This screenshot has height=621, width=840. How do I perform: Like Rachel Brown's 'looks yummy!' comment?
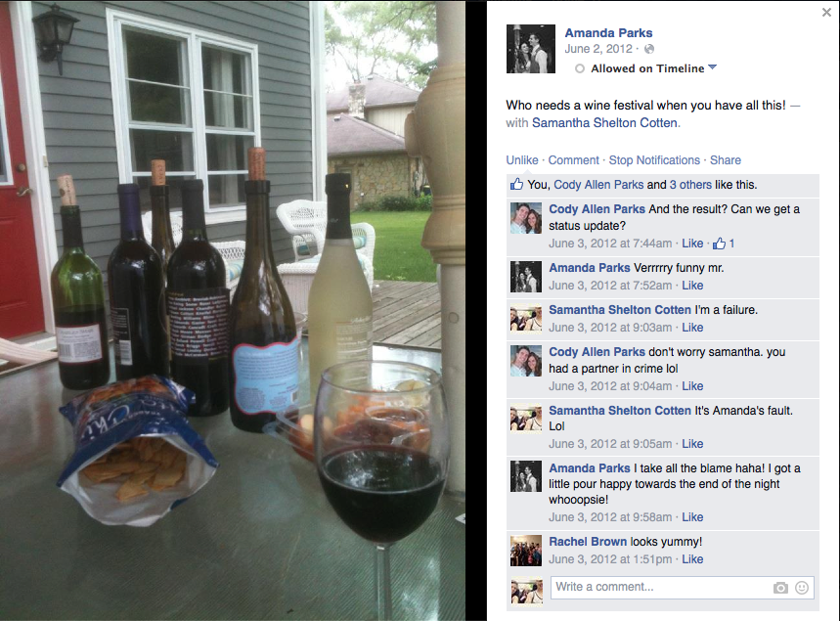pos(692,559)
